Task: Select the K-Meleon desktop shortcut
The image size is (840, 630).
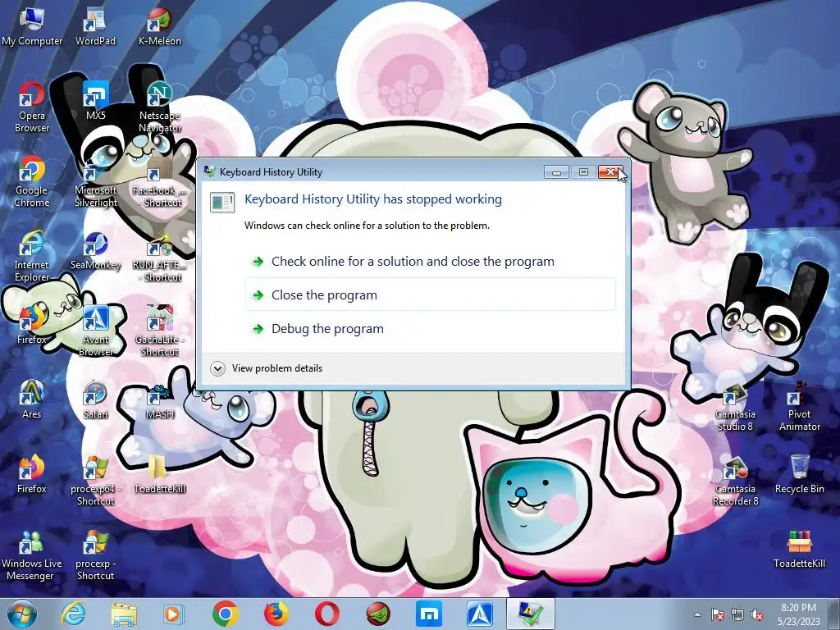Action: [160, 26]
